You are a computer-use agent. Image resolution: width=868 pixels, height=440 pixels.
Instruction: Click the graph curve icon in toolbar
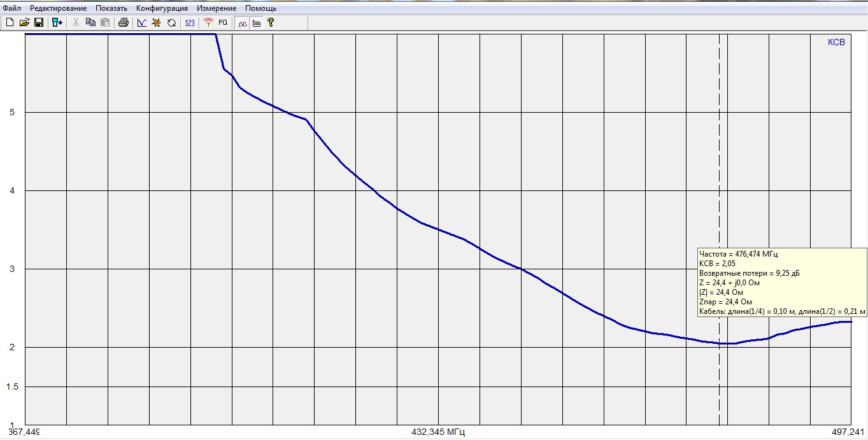coord(142,22)
